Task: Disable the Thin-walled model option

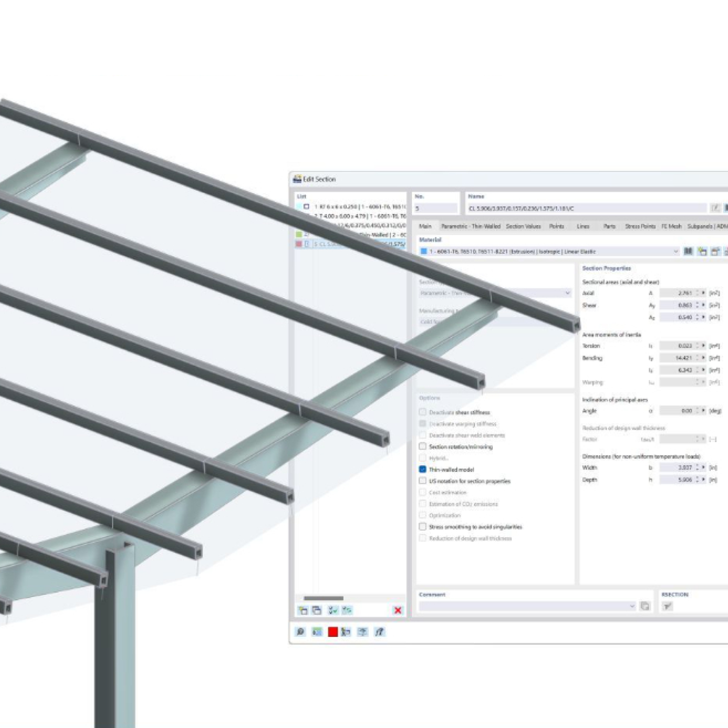Action: [423, 469]
